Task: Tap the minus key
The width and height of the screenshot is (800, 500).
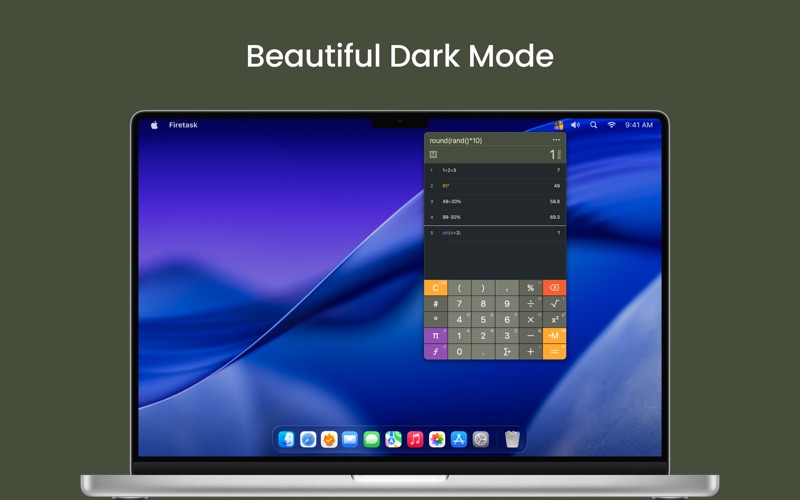Action: (x=531, y=336)
